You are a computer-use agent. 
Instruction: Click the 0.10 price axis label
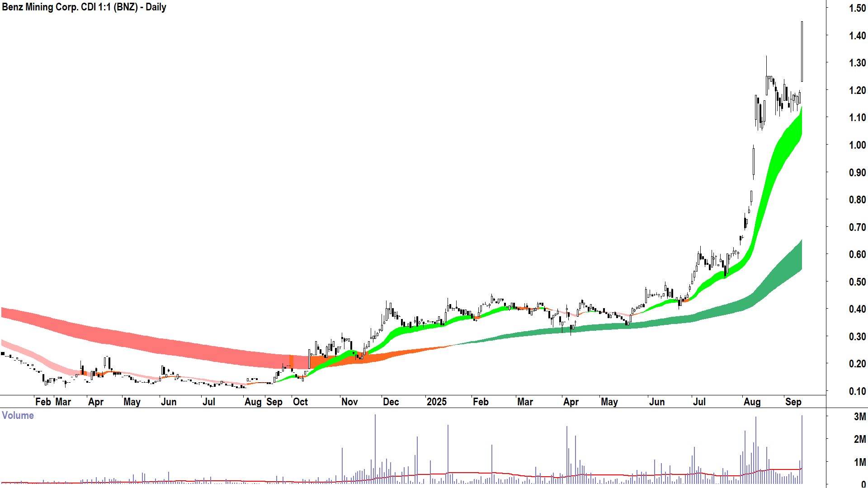[x=857, y=391]
